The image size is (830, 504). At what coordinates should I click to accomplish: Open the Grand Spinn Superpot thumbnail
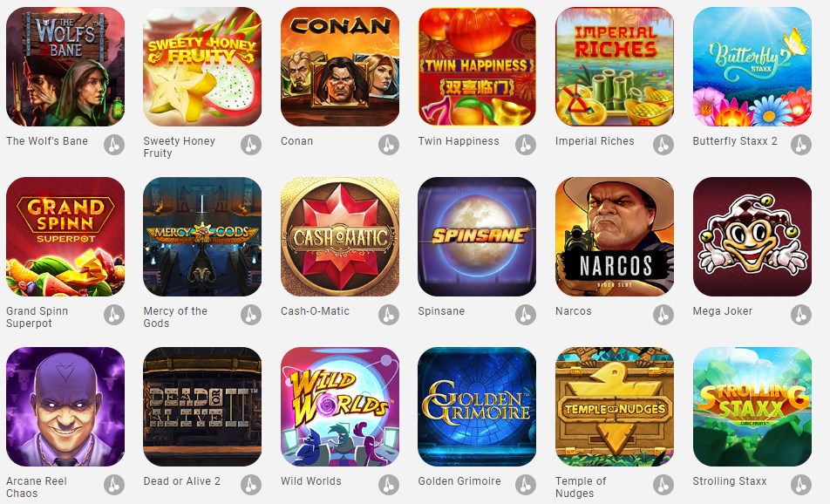tap(65, 236)
